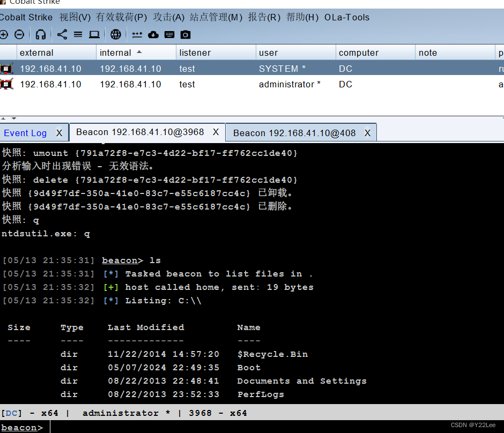The image size is (504, 433).
Task: Click the Last Modified column heading
Action: click(146, 327)
